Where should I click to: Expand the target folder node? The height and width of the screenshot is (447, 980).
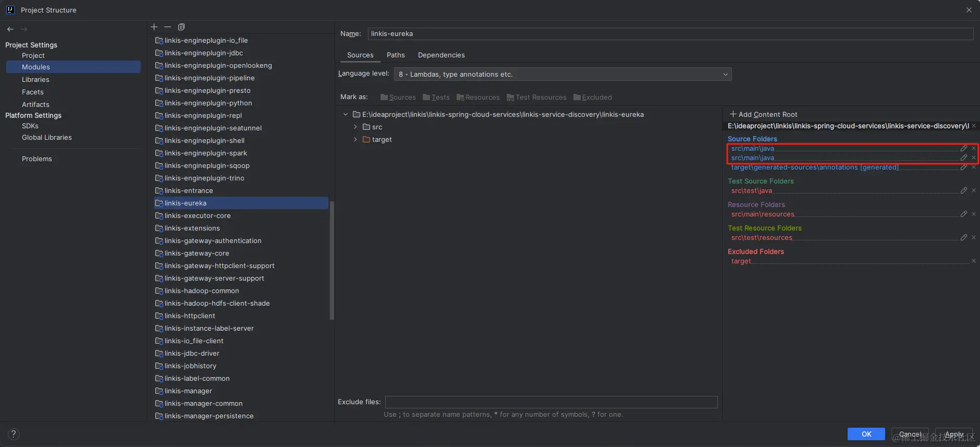356,139
